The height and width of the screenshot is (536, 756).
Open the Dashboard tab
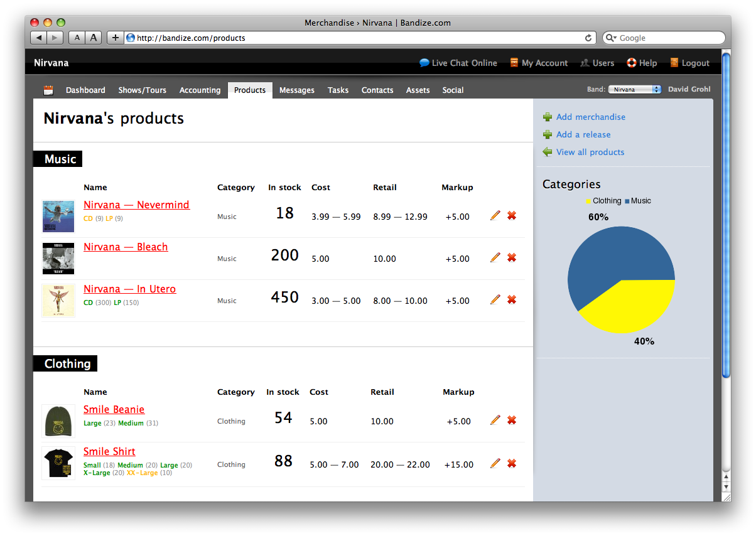85,90
